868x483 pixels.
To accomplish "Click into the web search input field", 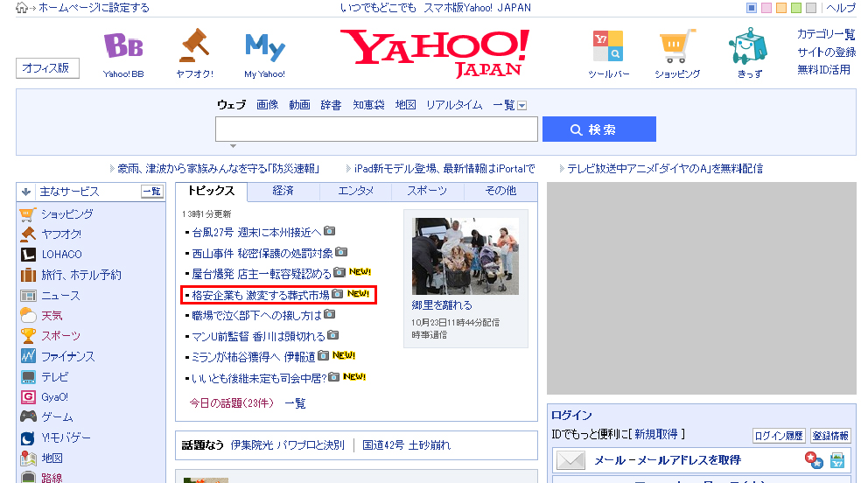I will pos(376,129).
